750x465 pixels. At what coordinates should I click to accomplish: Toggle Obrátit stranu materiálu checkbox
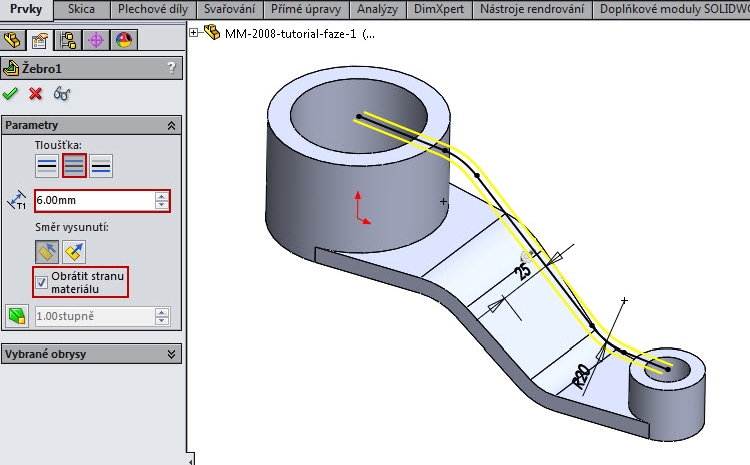(x=42, y=282)
